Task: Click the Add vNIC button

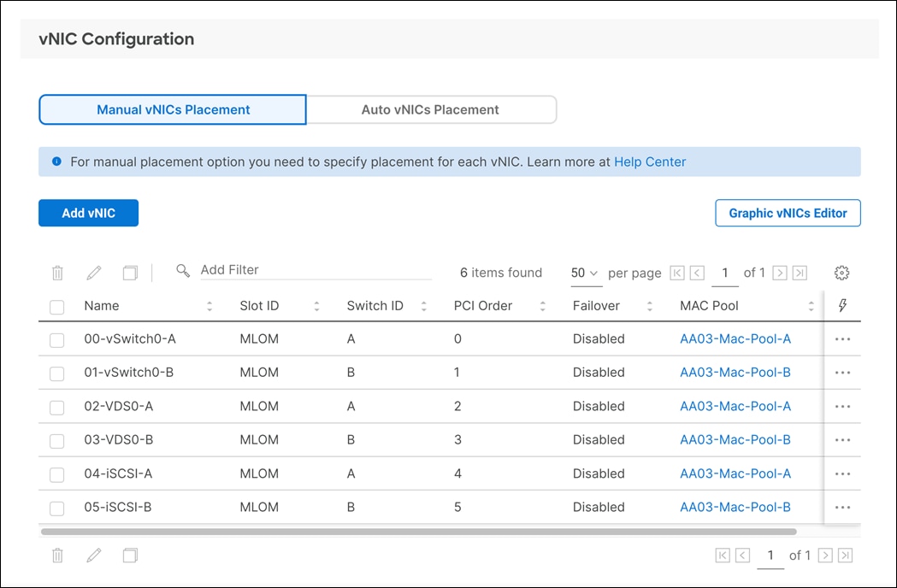Action: pos(88,213)
